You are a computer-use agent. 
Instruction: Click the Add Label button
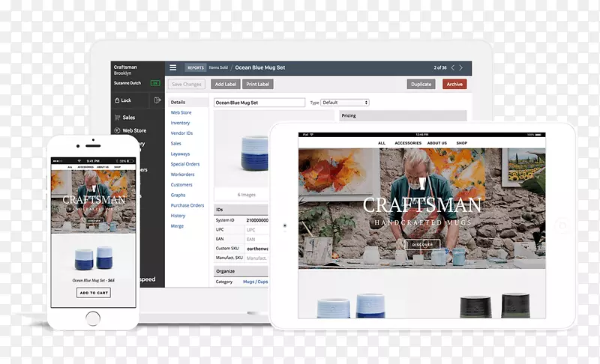(x=226, y=84)
